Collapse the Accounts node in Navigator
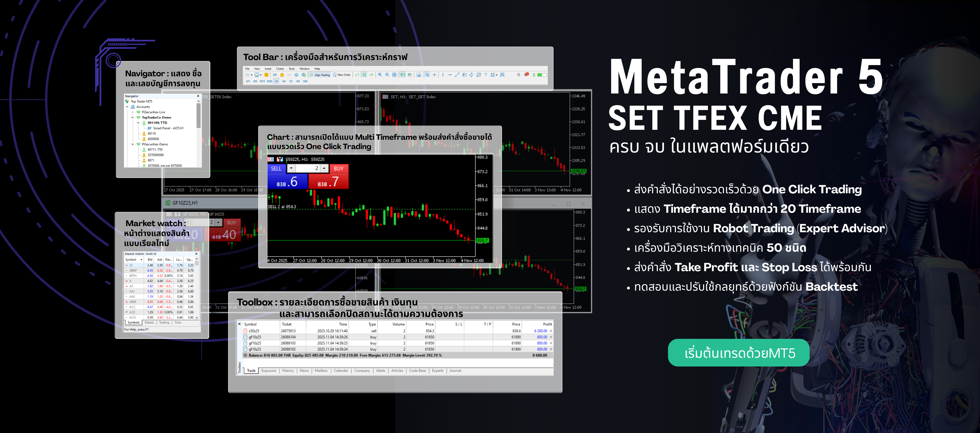Screen dimensions: 980x433 [x=127, y=107]
